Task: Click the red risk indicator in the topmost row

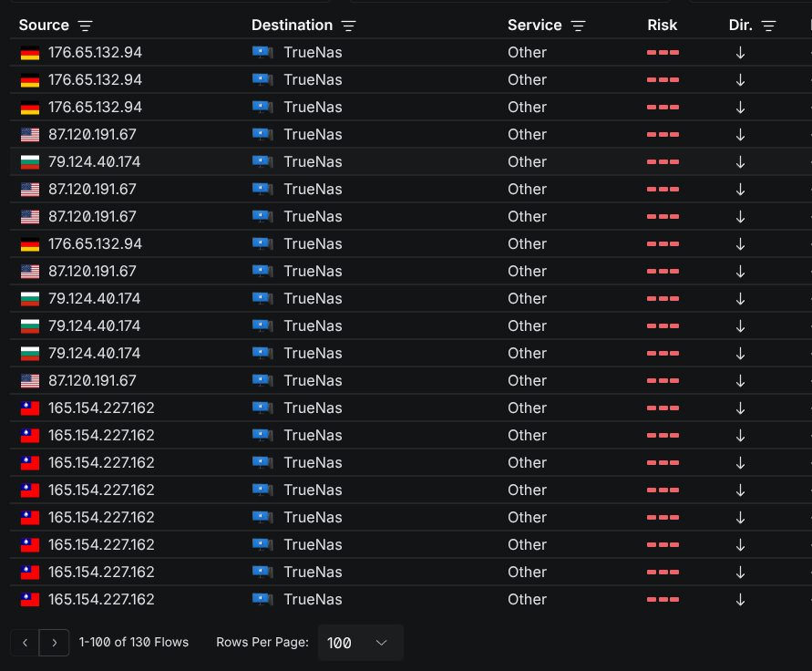Action: (x=663, y=52)
